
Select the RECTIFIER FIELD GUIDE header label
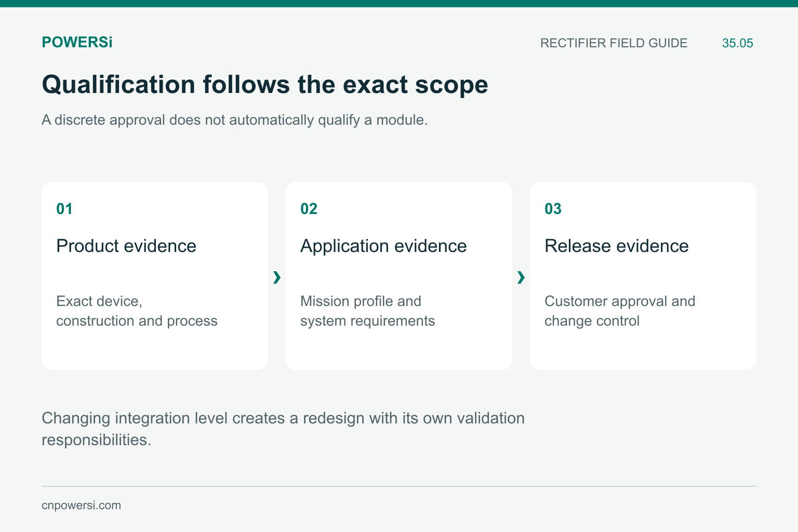pyautogui.click(x=614, y=43)
